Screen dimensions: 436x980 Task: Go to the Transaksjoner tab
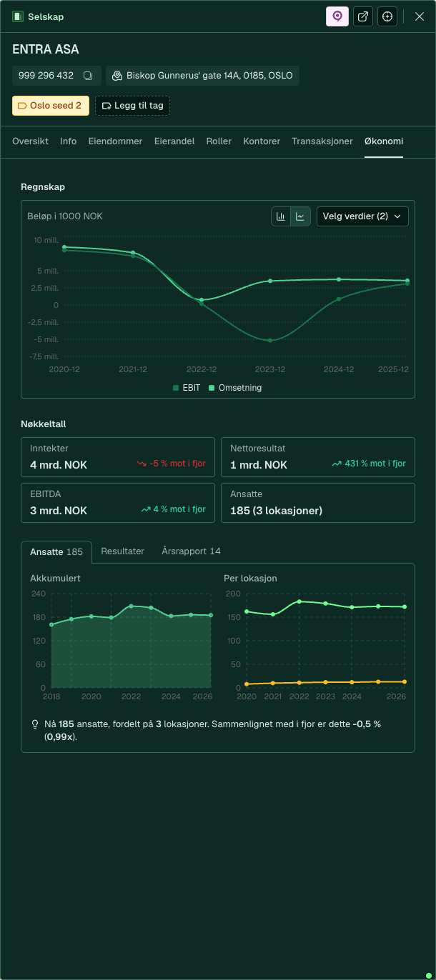tap(322, 141)
